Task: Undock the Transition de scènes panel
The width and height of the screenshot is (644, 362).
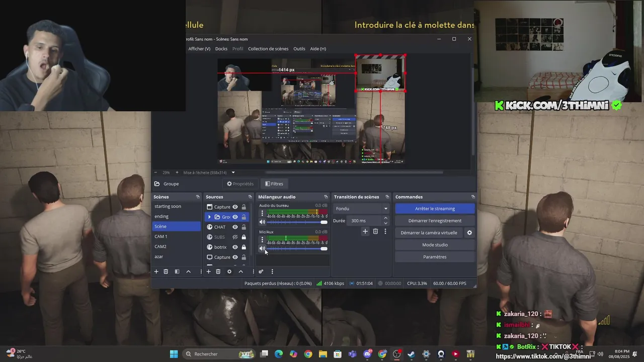Action: 387,197
